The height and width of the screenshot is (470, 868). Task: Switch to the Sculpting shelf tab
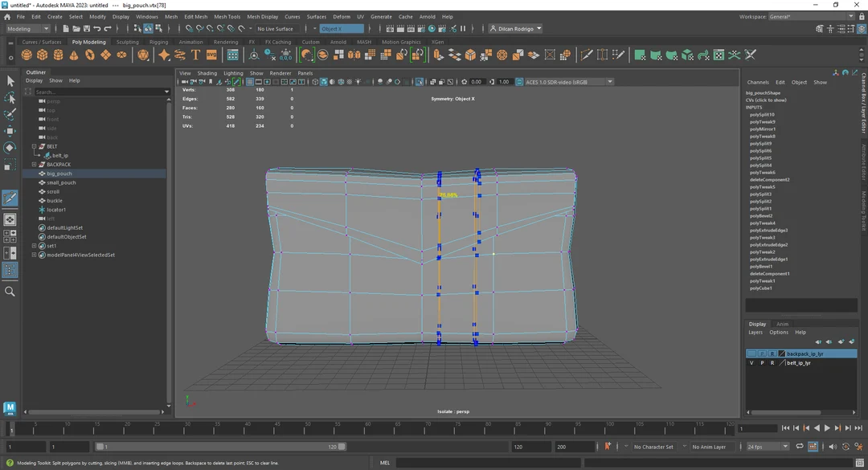click(128, 42)
